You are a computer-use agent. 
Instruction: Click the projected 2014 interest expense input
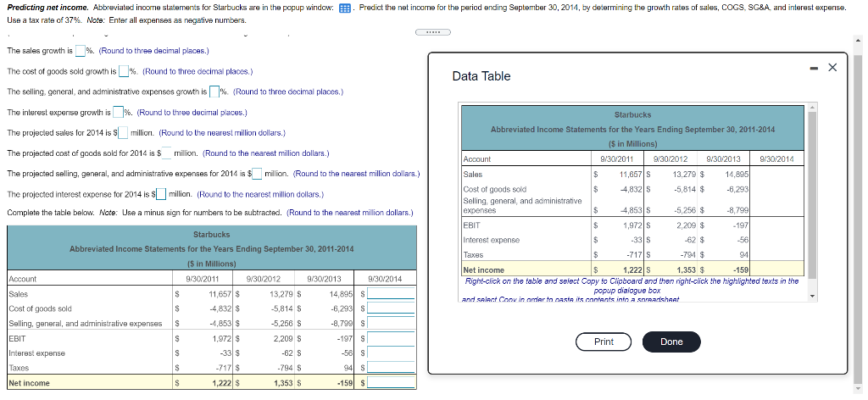point(160,195)
